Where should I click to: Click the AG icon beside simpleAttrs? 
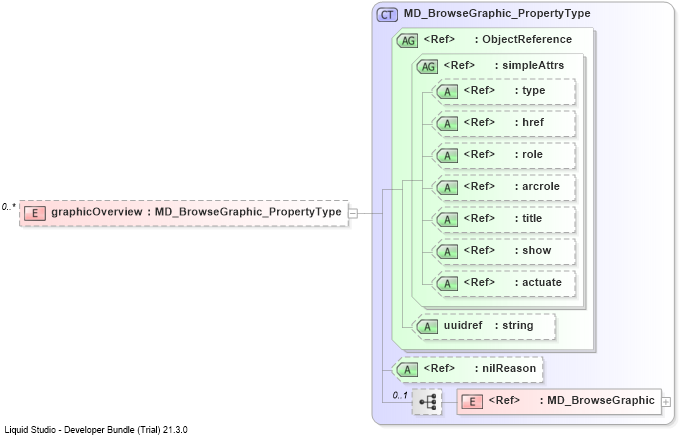(x=427, y=67)
